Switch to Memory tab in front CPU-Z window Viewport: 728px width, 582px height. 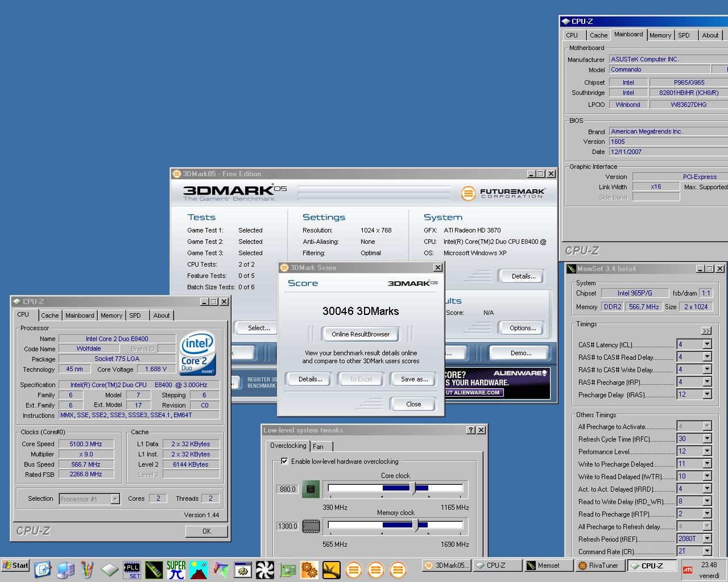(x=111, y=315)
